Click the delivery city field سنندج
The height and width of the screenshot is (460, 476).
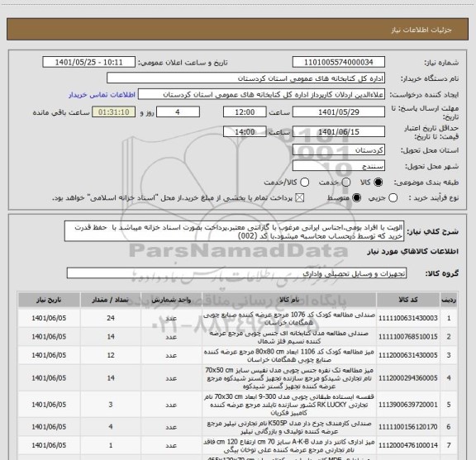339,166
